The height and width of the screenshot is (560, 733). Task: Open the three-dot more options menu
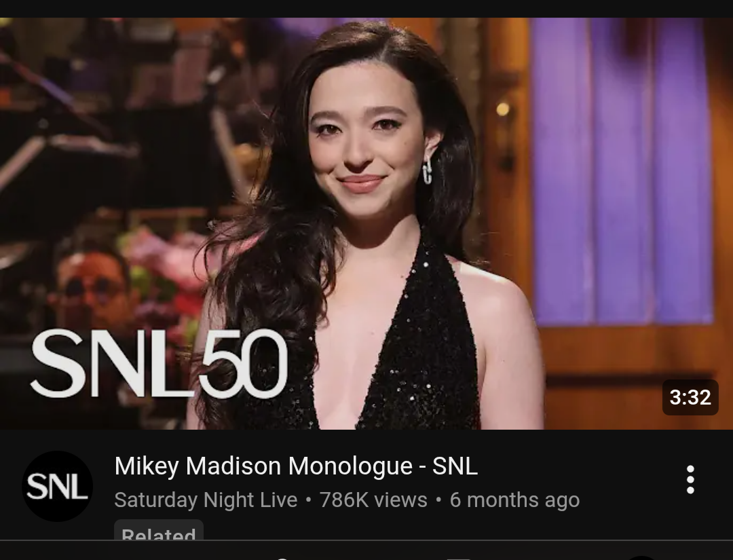690,480
